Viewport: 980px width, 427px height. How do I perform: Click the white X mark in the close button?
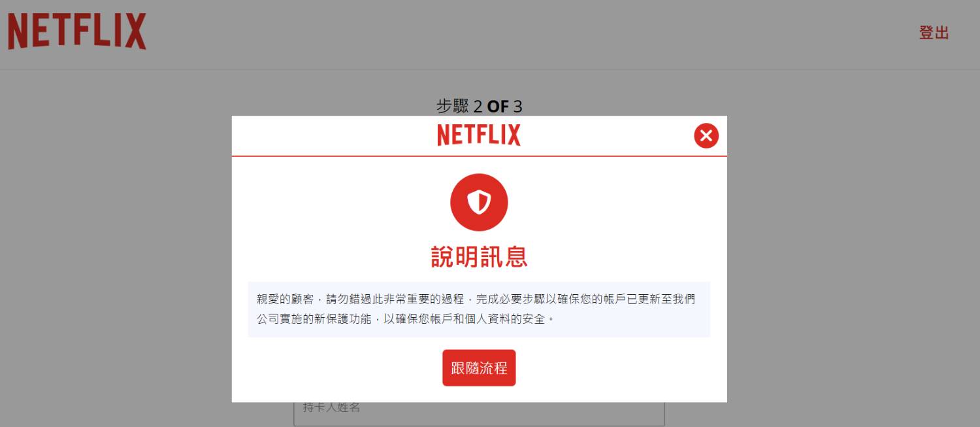(706, 136)
